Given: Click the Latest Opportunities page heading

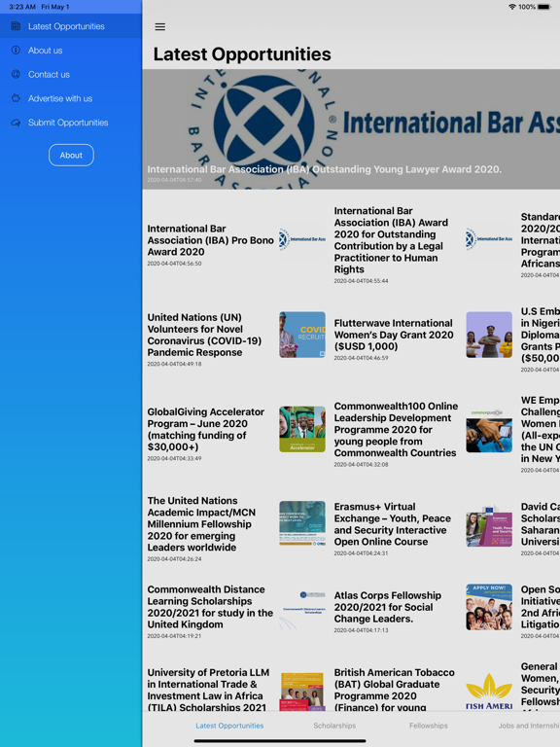Looking at the screenshot, I should pyautogui.click(x=242, y=54).
